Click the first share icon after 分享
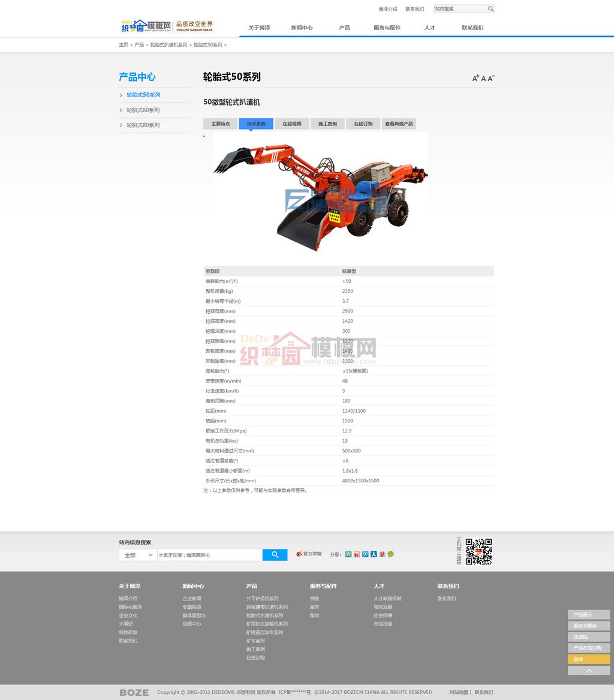 coord(348,554)
